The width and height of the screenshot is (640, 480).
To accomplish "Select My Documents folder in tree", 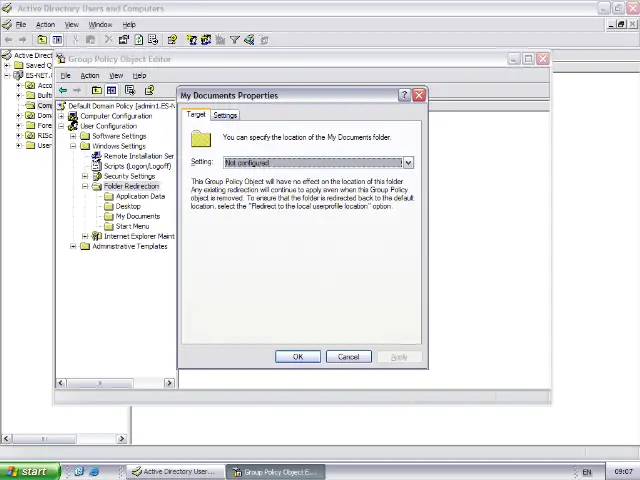I will point(138,216).
